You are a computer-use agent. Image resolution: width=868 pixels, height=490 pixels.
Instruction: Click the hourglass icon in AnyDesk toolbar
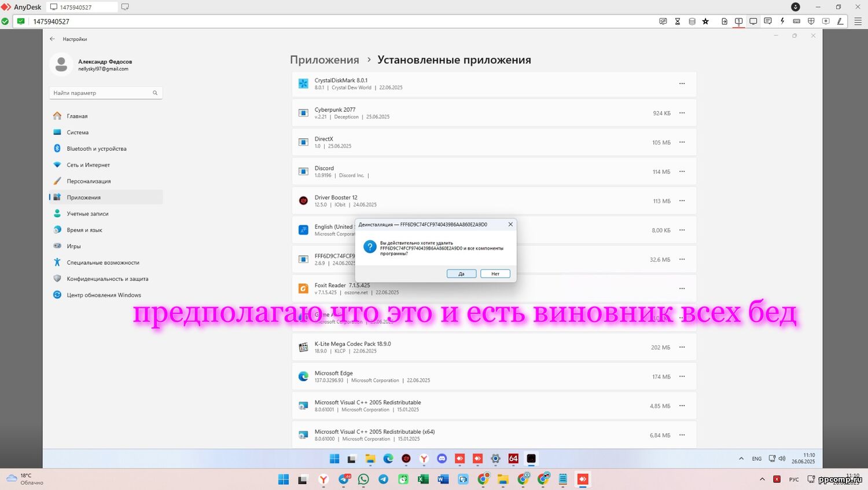(x=678, y=21)
